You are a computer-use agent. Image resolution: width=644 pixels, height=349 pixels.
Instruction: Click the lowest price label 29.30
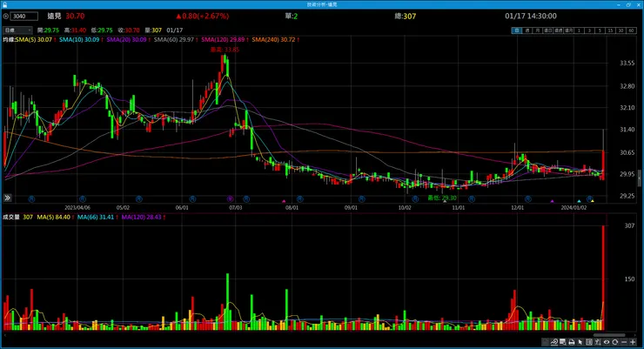tap(442, 198)
